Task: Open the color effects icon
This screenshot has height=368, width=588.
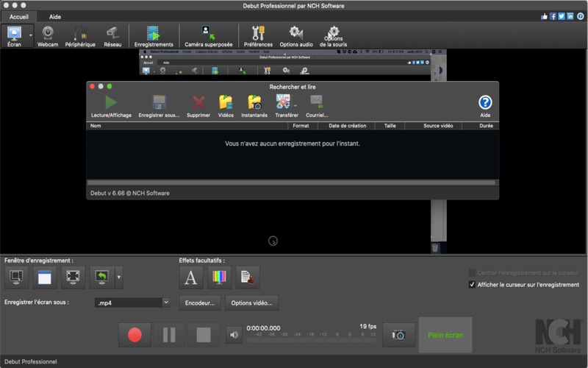Action: (x=219, y=277)
